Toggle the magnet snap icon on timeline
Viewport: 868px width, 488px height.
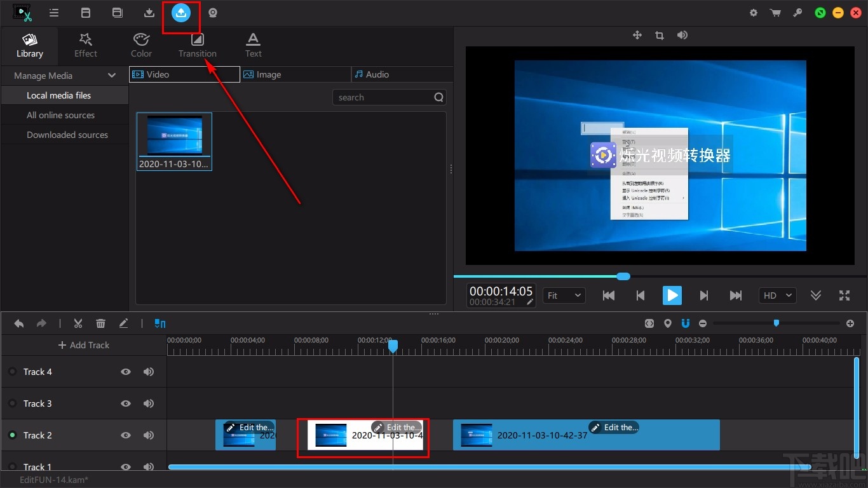click(686, 323)
